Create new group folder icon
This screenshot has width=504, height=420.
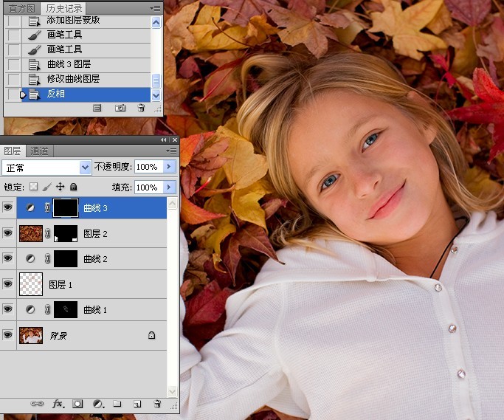tap(117, 404)
